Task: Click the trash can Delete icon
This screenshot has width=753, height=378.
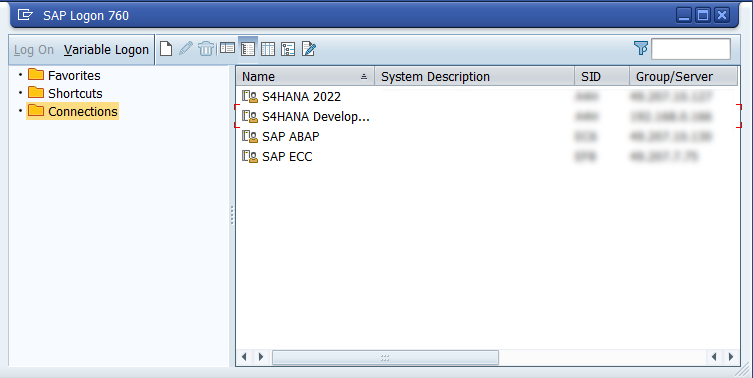Action: (206, 49)
